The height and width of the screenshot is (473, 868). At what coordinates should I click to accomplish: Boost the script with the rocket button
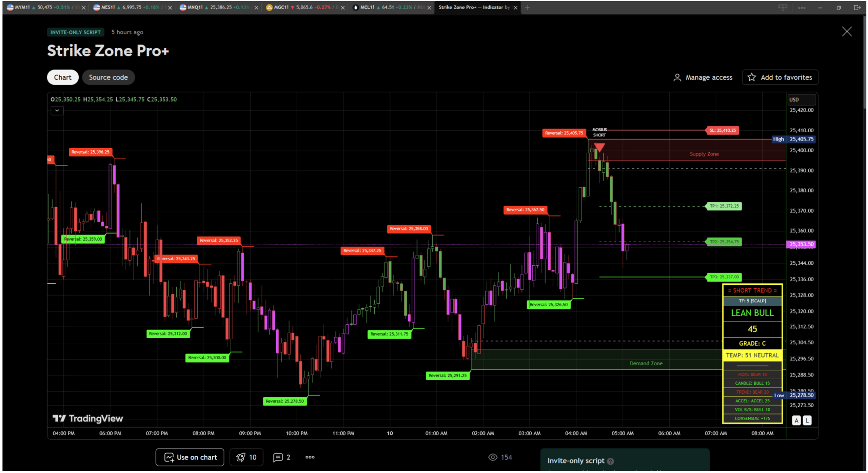(x=246, y=457)
